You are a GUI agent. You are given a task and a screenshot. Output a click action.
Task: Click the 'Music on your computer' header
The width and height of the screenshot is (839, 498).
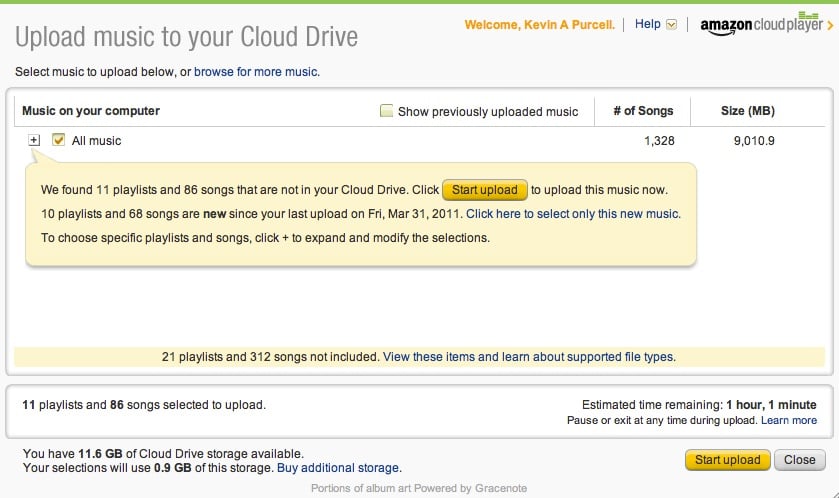[x=91, y=111]
